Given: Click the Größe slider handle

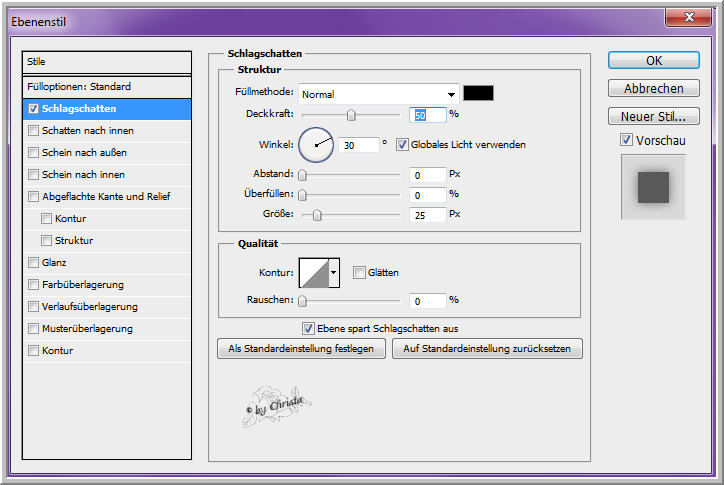Looking at the screenshot, I should (x=317, y=215).
